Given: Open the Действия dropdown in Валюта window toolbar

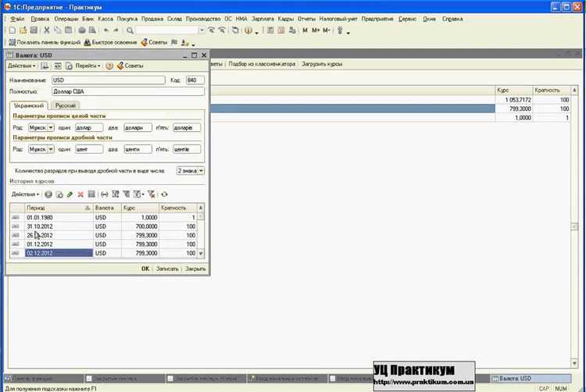Looking at the screenshot, I should (x=22, y=66).
